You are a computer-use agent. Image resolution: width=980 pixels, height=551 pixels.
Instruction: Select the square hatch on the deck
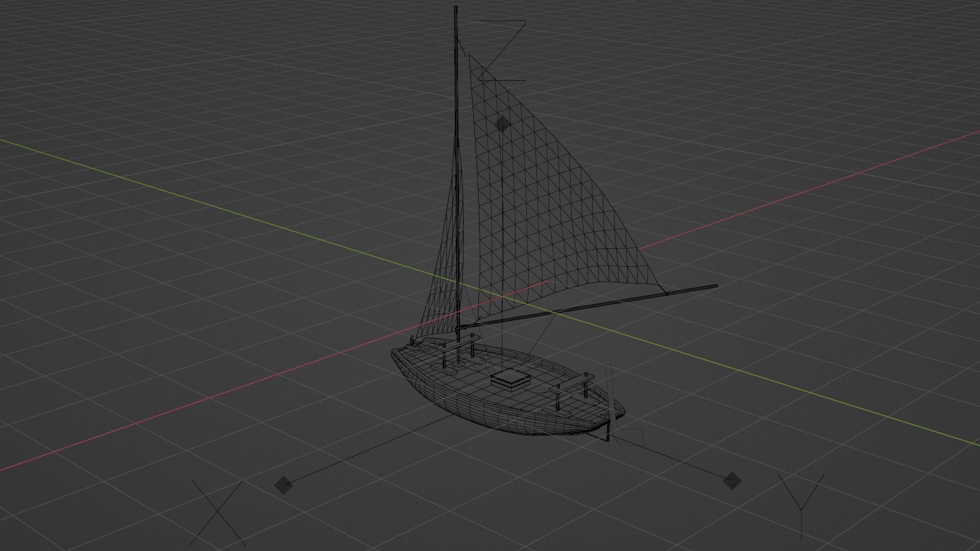click(x=510, y=380)
